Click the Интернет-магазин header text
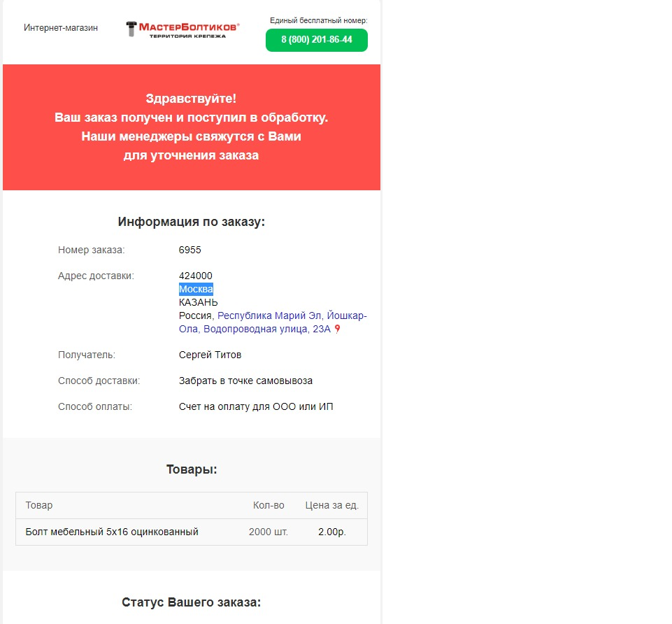Viewport: 672px width, 624px height. pyautogui.click(x=61, y=28)
